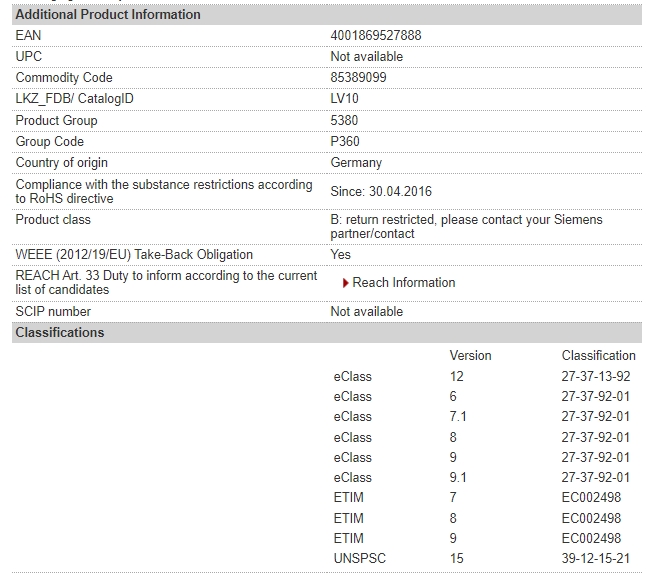This screenshot has height=577, width=655.
Task: Click the Country of origin label
Action: tap(61, 163)
